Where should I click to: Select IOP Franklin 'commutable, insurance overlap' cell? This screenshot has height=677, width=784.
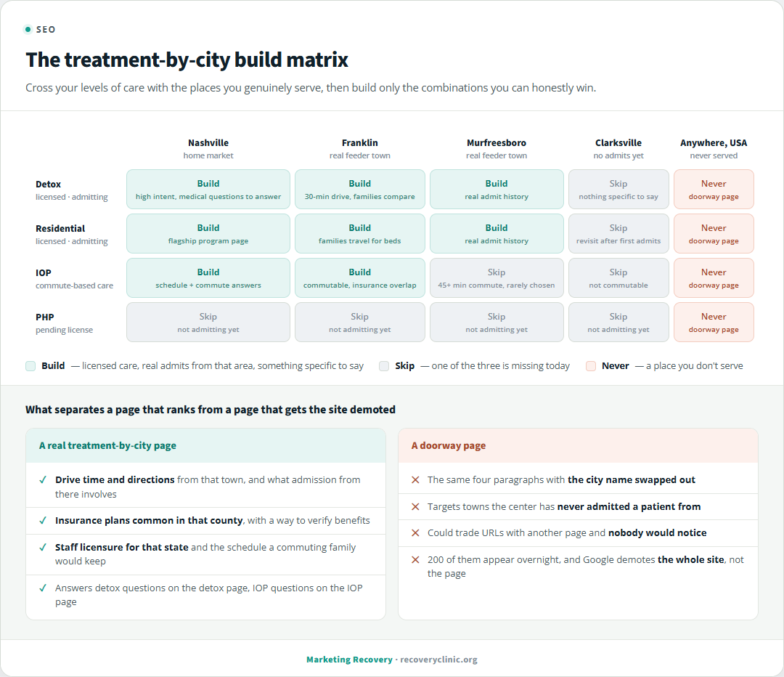point(360,277)
